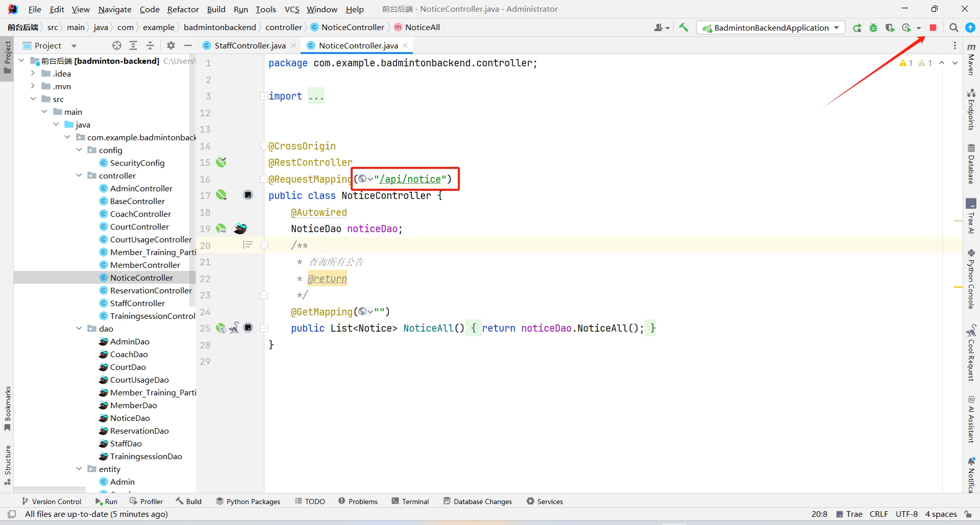Open the URL options dropdown in @RequestMapping

click(365, 179)
